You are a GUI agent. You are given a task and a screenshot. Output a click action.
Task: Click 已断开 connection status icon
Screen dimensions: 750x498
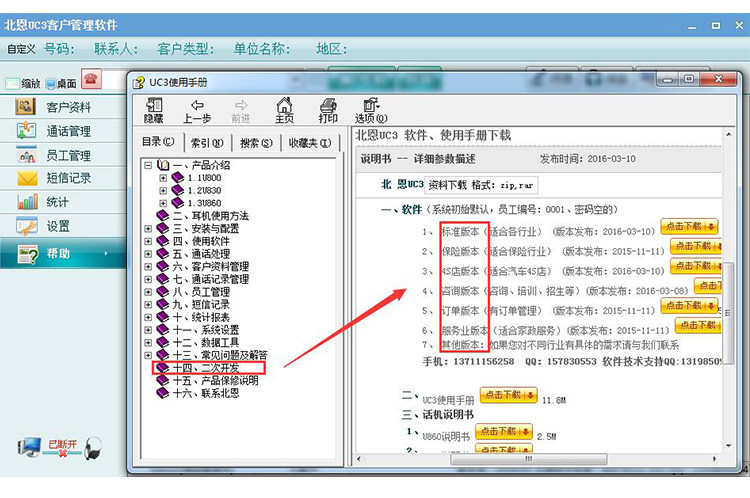pos(63,448)
